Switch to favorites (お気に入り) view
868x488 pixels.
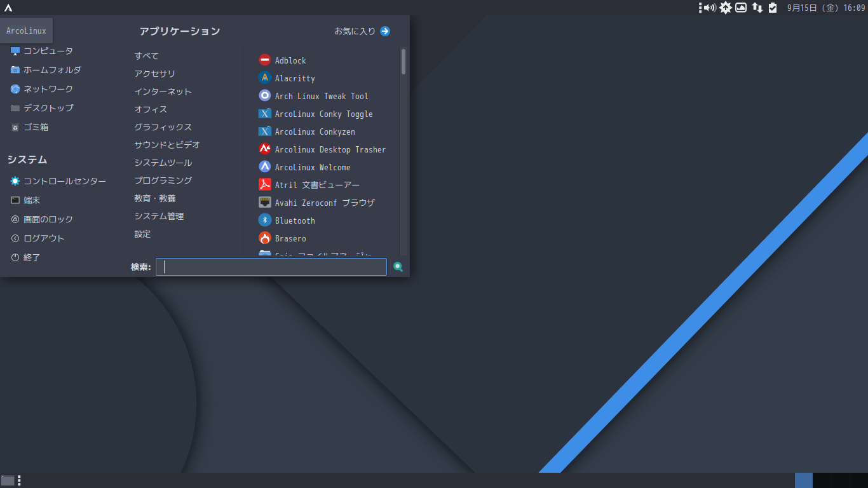pyautogui.click(x=362, y=31)
